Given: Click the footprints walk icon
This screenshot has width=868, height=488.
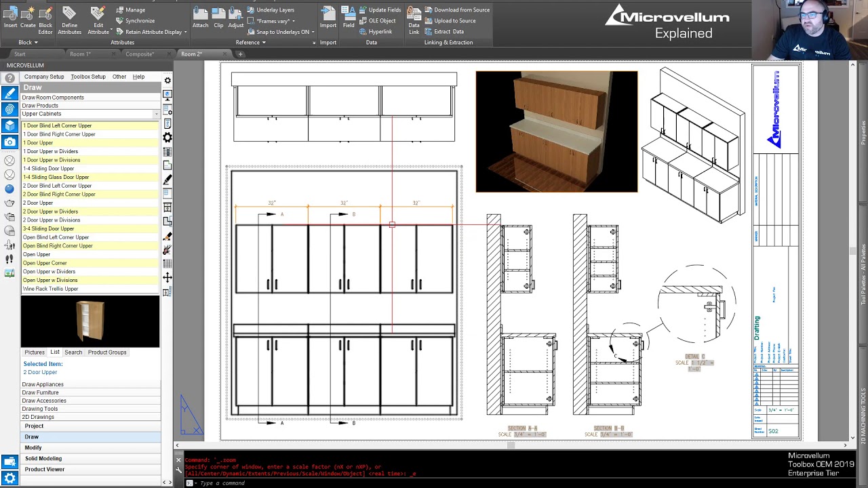Looking at the screenshot, I should click(x=9, y=259).
